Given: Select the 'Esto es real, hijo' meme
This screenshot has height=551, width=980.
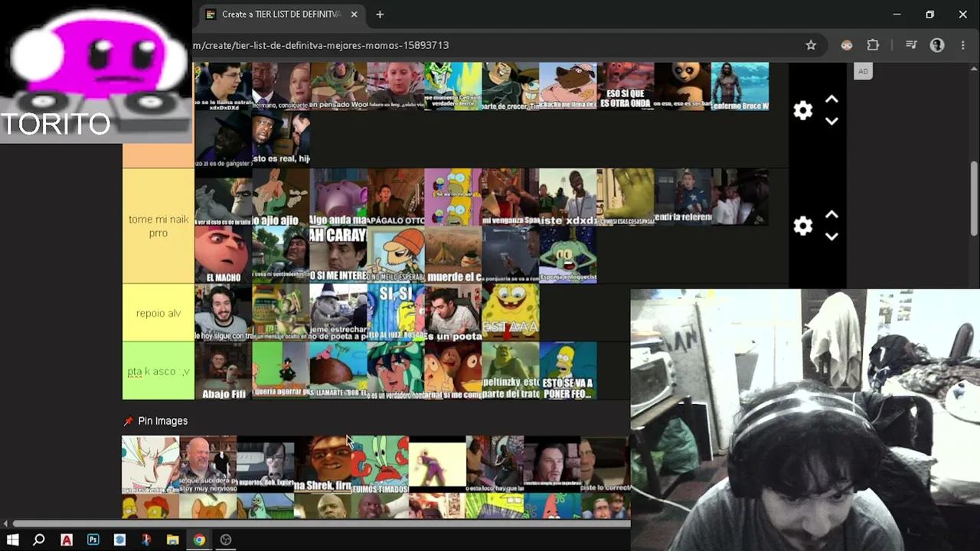Looking at the screenshot, I should 281,139.
